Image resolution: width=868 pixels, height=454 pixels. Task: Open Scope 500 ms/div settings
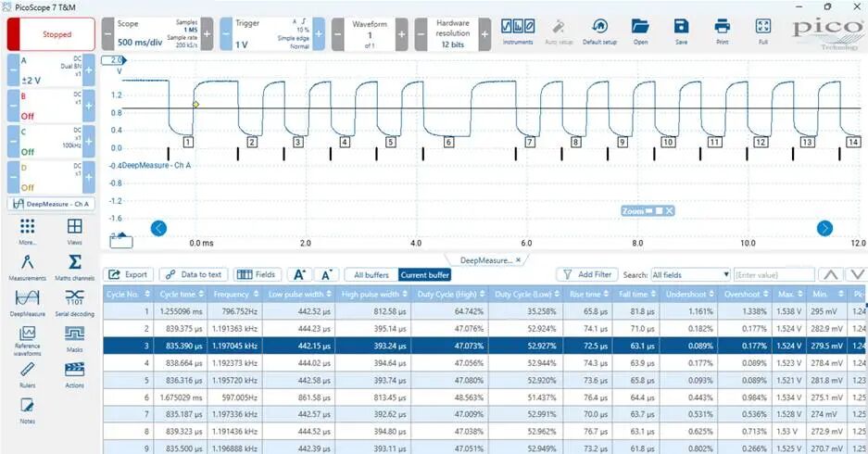point(157,33)
